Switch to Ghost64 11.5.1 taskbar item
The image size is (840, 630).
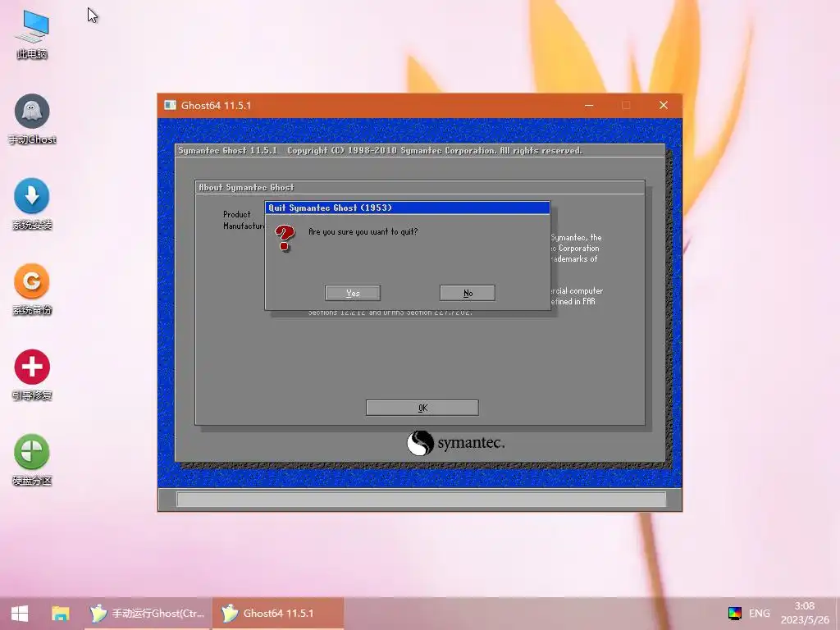tap(278, 614)
